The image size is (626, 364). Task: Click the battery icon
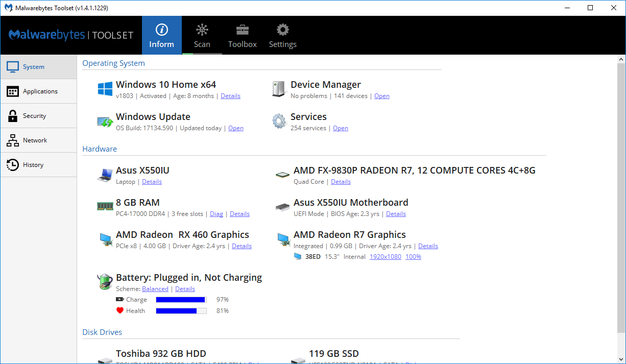pos(105,282)
